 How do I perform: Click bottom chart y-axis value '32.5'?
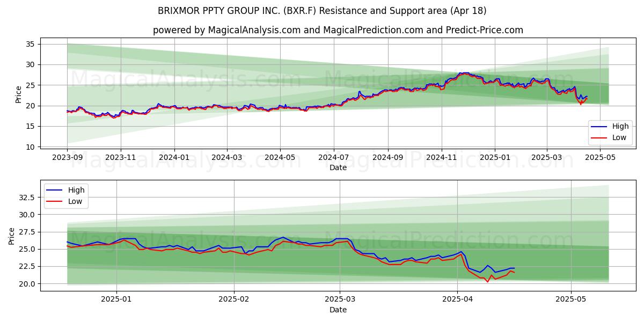click(27, 197)
